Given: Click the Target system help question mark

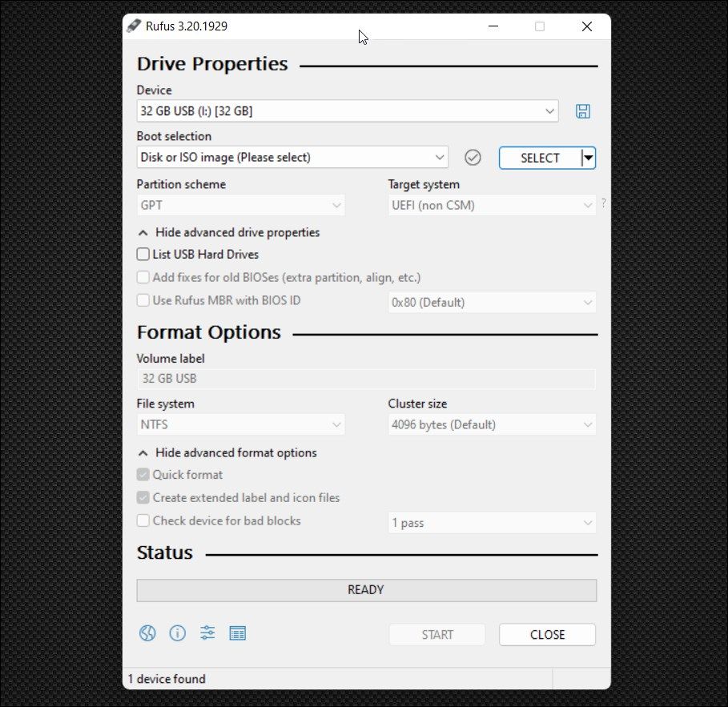Looking at the screenshot, I should click(x=604, y=203).
